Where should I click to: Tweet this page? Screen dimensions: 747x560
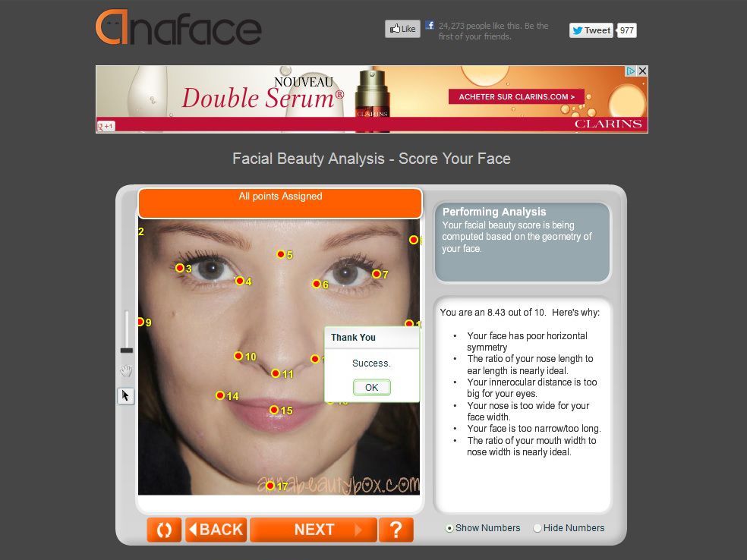click(591, 30)
